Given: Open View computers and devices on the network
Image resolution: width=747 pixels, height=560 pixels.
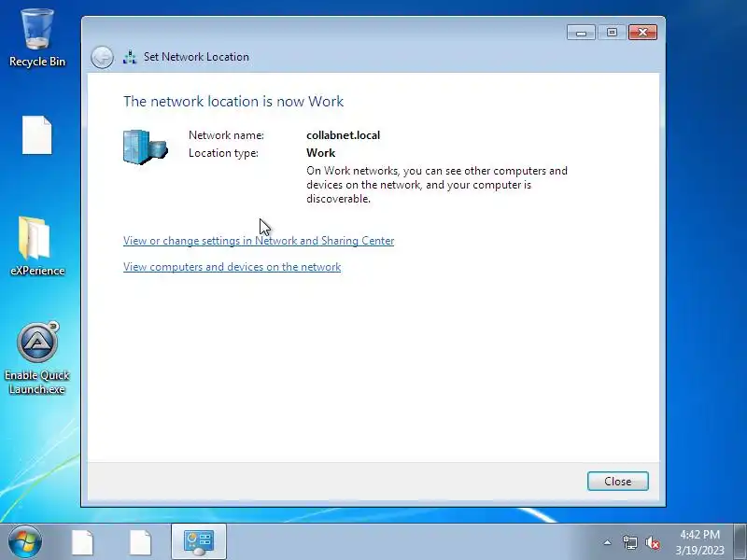Looking at the screenshot, I should tap(232, 267).
